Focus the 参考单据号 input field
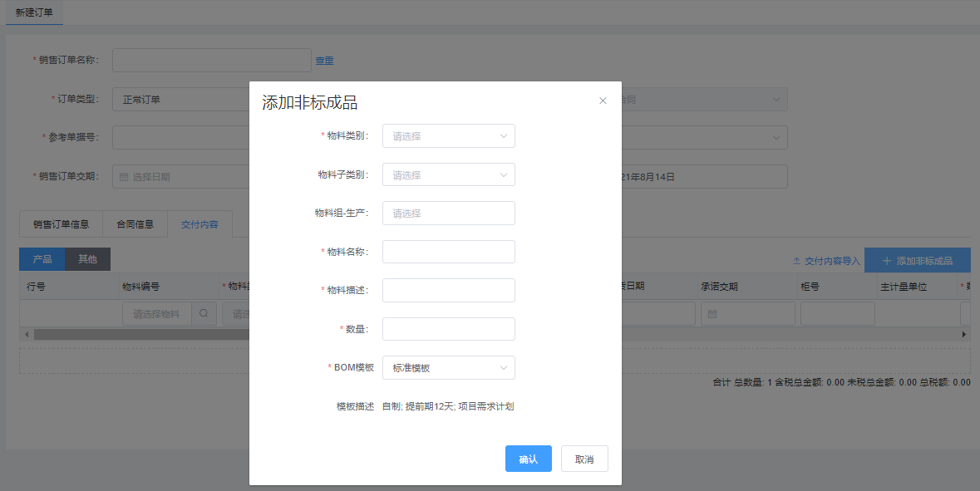This screenshot has width=980, height=491. coord(181,137)
